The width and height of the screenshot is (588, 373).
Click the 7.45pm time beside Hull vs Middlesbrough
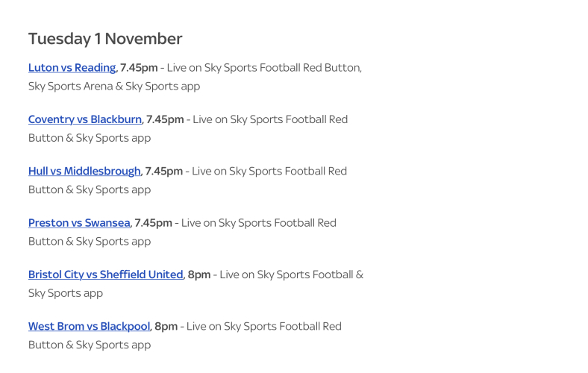pos(164,171)
